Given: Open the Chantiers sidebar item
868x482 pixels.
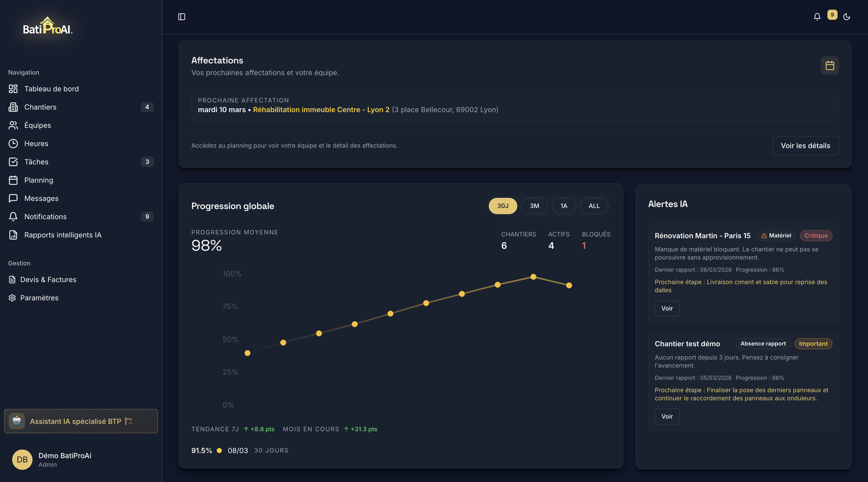Looking at the screenshot, I should 40,107.
